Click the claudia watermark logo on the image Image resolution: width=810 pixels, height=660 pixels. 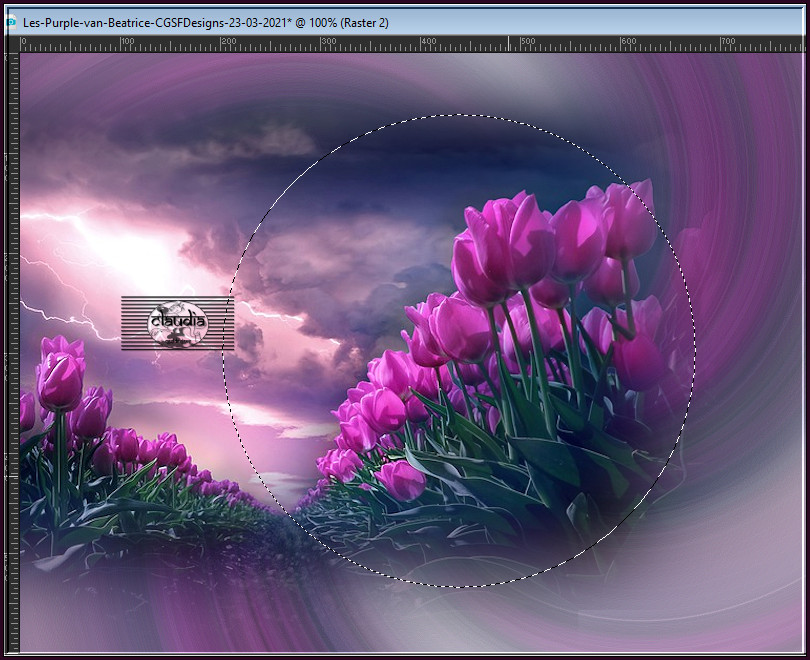coord(178,323)
